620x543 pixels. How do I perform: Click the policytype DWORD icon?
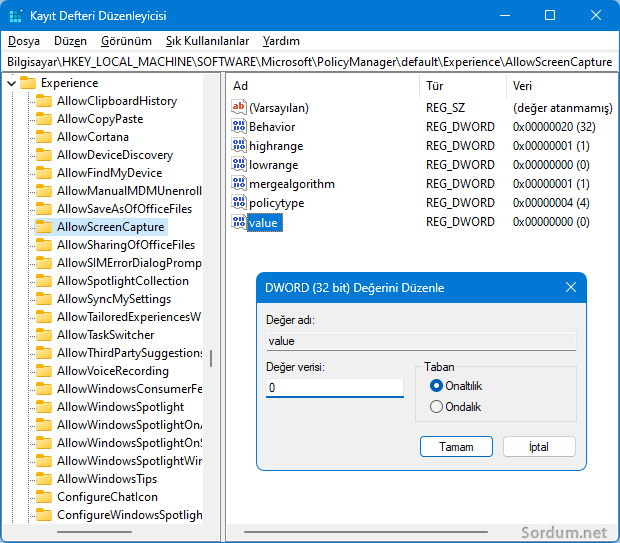pos(238,202)
